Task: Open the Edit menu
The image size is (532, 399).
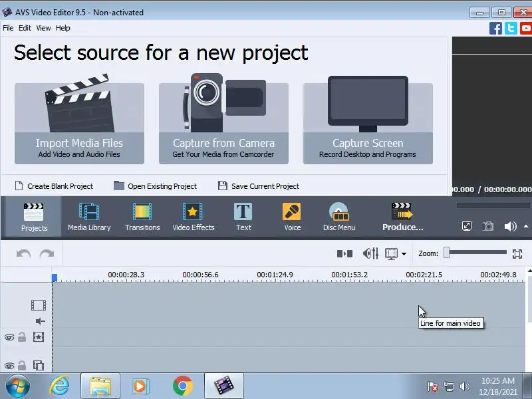Action: click(25, 28)
